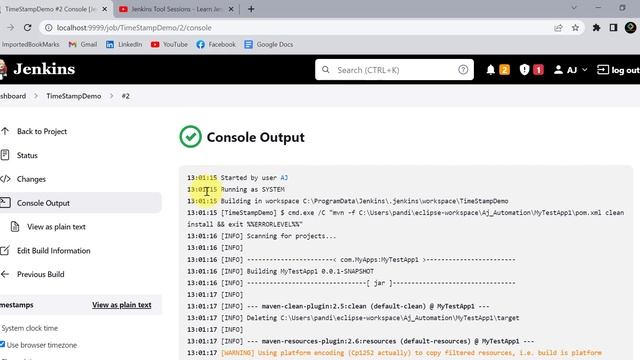Viewport: 640px width, 360px height.
Task: Open the security warnings shield icon
Action: point(524,70)
